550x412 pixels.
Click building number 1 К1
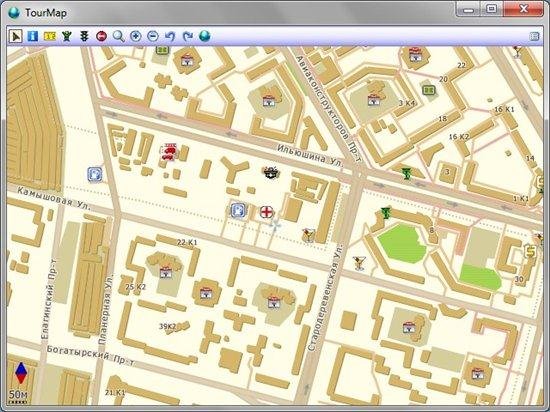coord(521,198)
